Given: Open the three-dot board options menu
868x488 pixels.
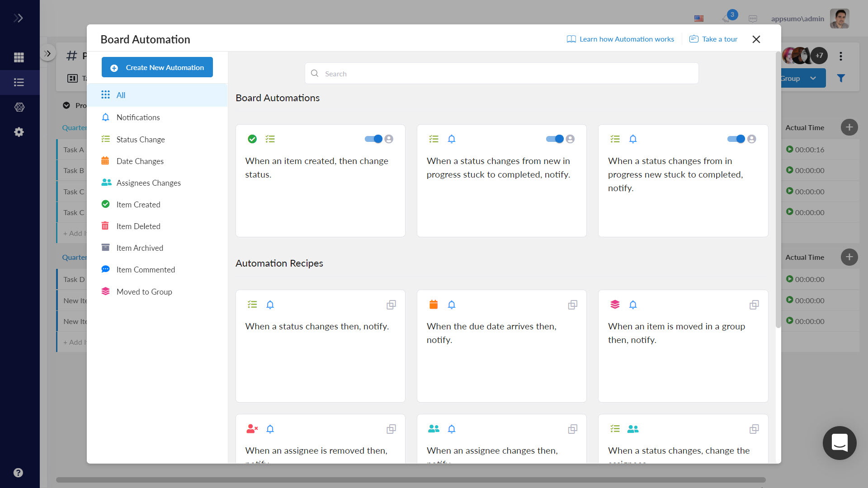Looking at the screenshot, I should (841, 56).
